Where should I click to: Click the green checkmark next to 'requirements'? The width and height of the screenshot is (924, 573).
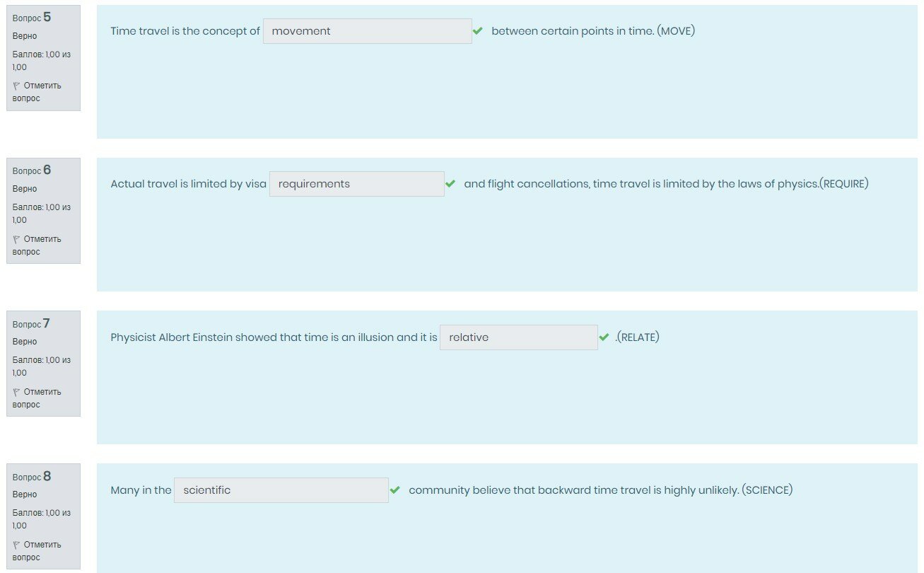[450, 184]
